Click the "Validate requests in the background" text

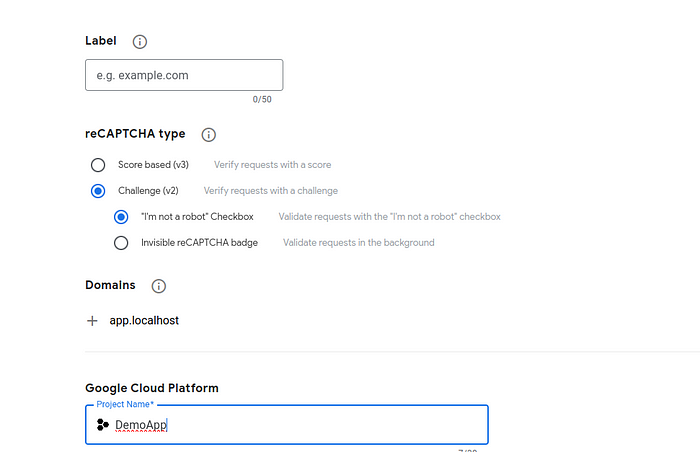point(358,243)
